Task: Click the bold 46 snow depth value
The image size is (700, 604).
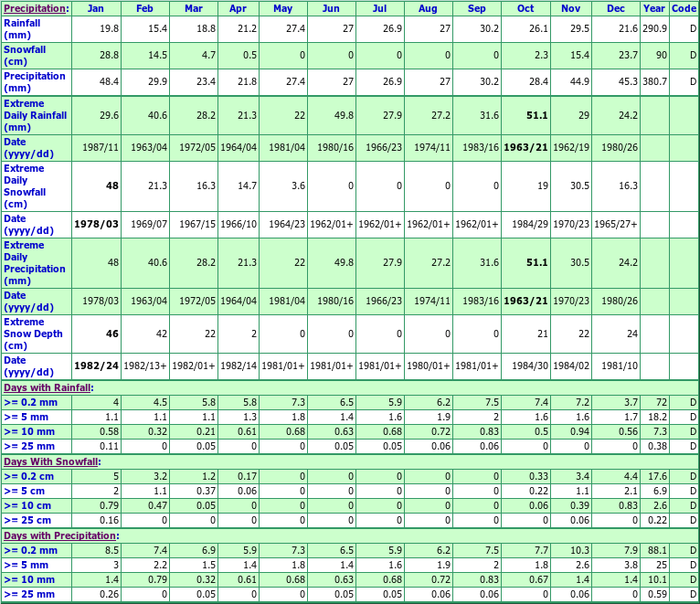Action: pos(112,334)
